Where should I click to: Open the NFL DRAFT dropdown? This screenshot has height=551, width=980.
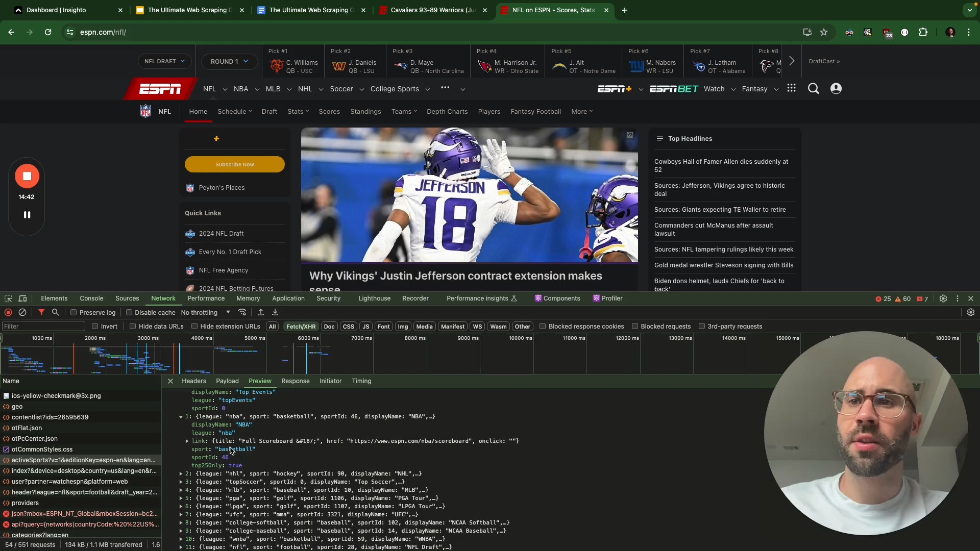click(x=165, y=61)
